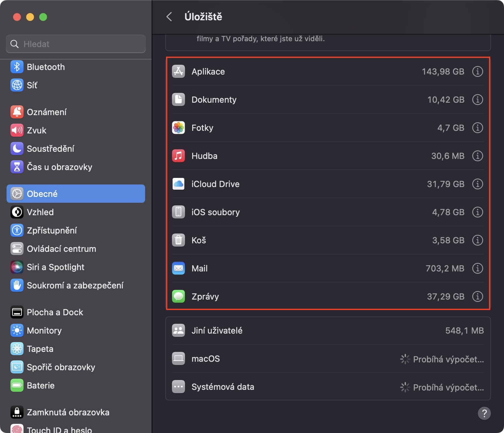The width and height of the screenshot is (504, 433).
Task: Click the info icon for Mail
Action: [478, 268]
